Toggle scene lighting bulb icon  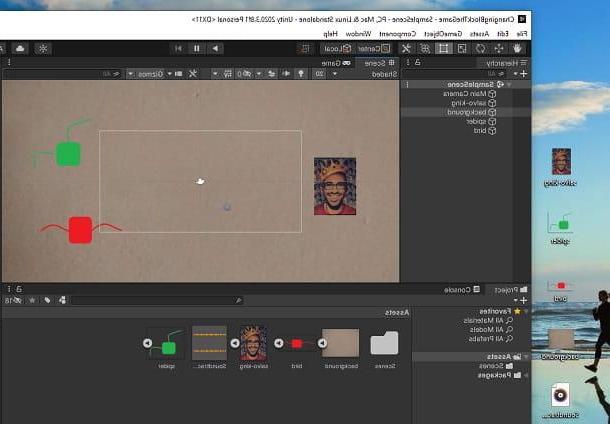click(x=301, y=74)
